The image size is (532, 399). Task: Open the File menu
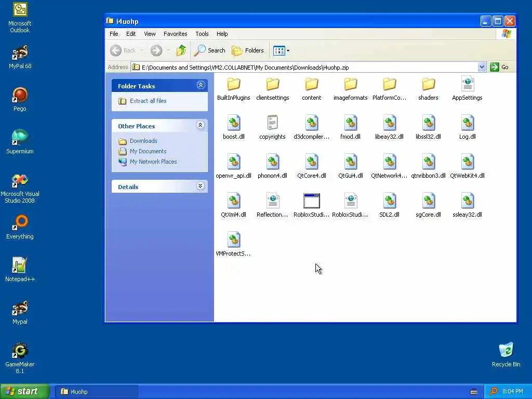point(114,34)
